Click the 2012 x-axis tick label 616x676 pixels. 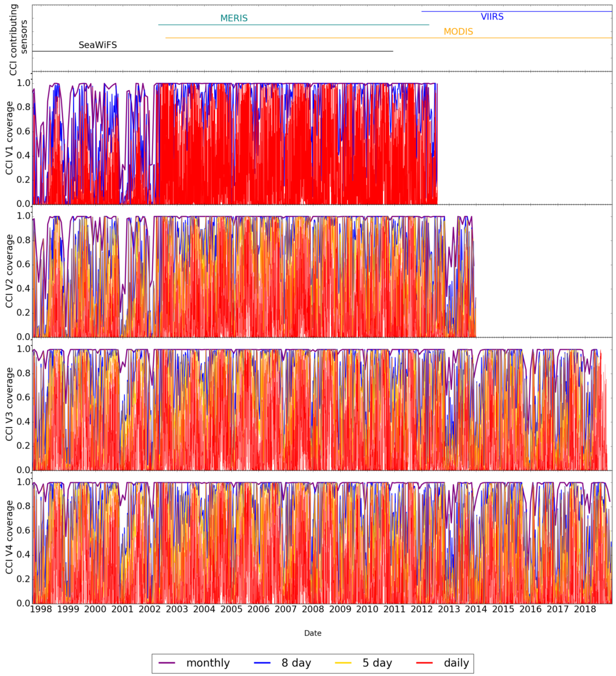click(x=422, y=609)
